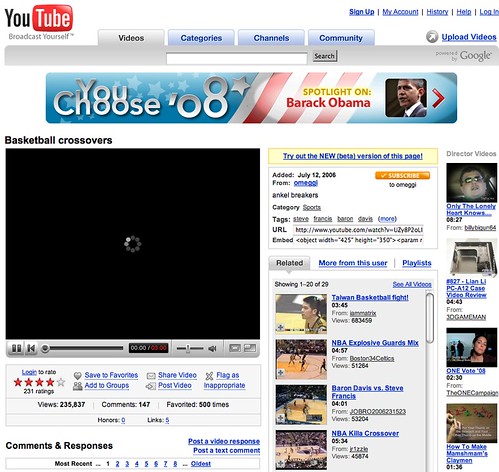This screenshot has height=472, width=499.
Task: Click the related videos scrollbar
Action: coord(430,317)
